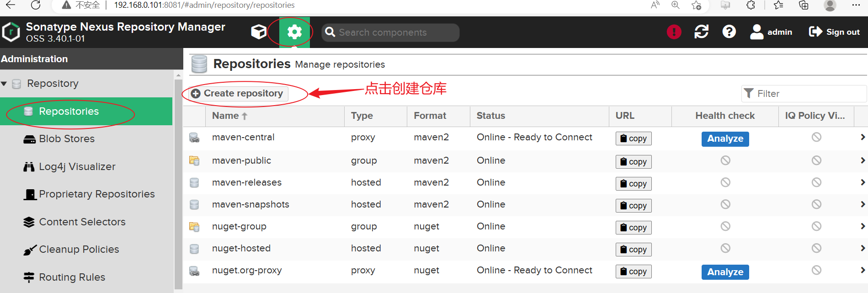
Task: Open the browser more options menu
Action: pyautogui.click(x=856, y=5)
